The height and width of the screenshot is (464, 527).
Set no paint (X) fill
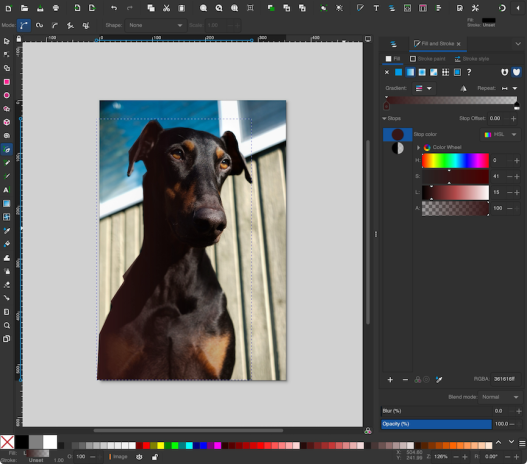[387, 72]
